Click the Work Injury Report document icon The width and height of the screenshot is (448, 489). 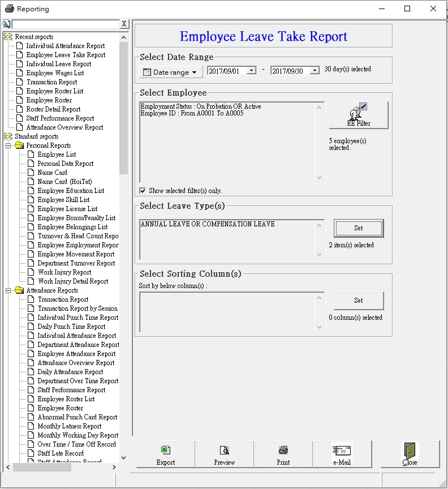tap(31, 272)
